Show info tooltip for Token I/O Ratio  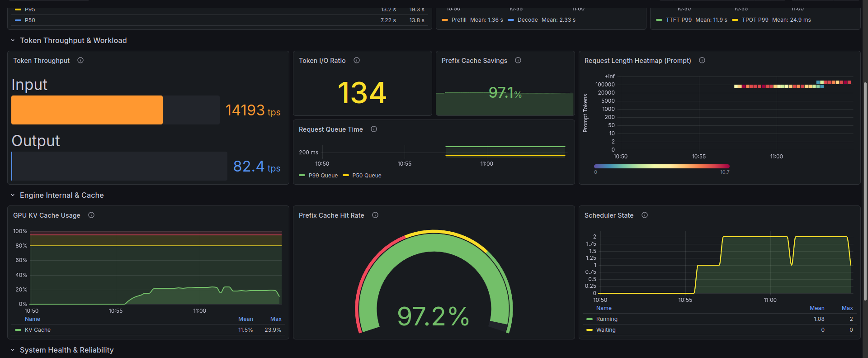pos(357,60)
